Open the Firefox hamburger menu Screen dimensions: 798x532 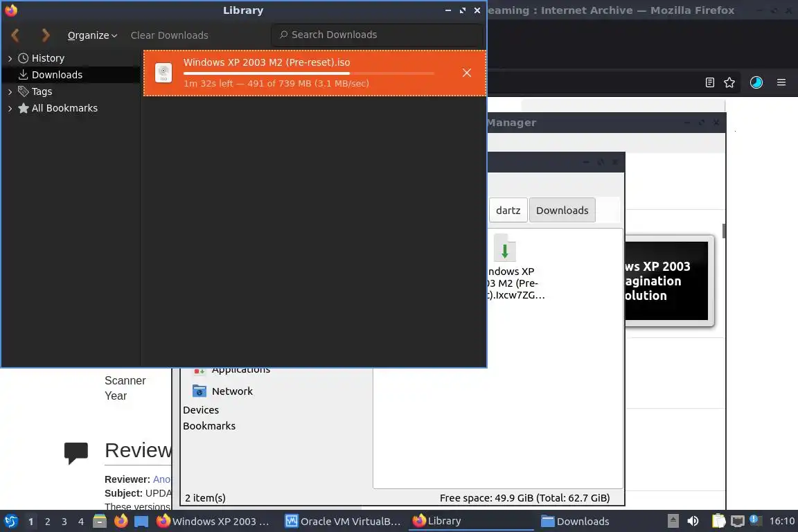tap(781, 82)
